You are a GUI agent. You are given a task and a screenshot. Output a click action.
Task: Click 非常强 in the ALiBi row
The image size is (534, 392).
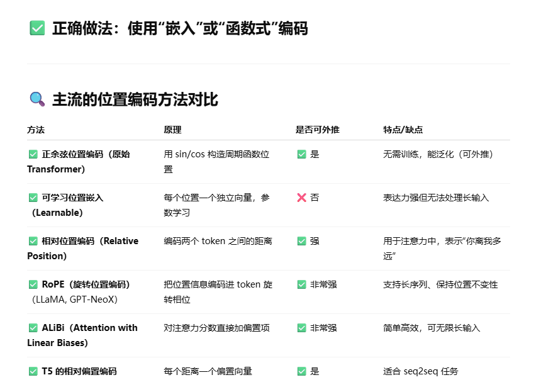coord(323,328)
